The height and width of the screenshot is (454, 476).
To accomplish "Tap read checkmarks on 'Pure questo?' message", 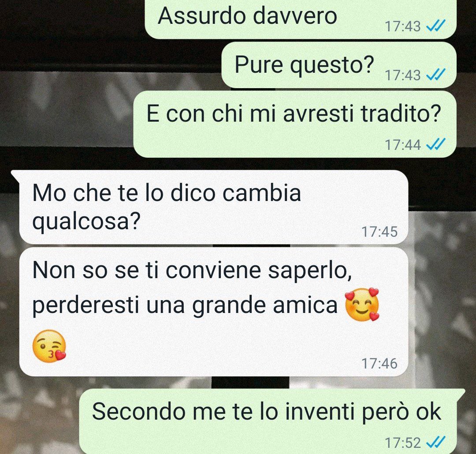I will point(436,75).
